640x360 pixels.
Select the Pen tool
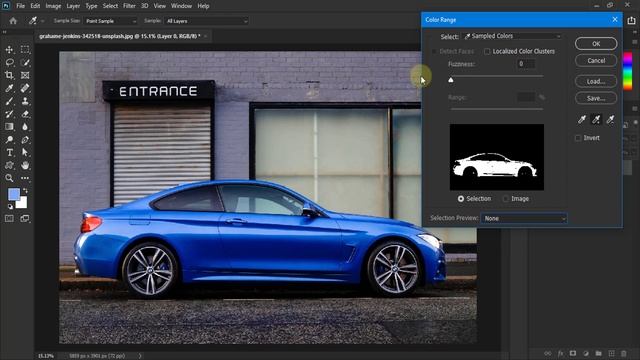coord(25,140)
